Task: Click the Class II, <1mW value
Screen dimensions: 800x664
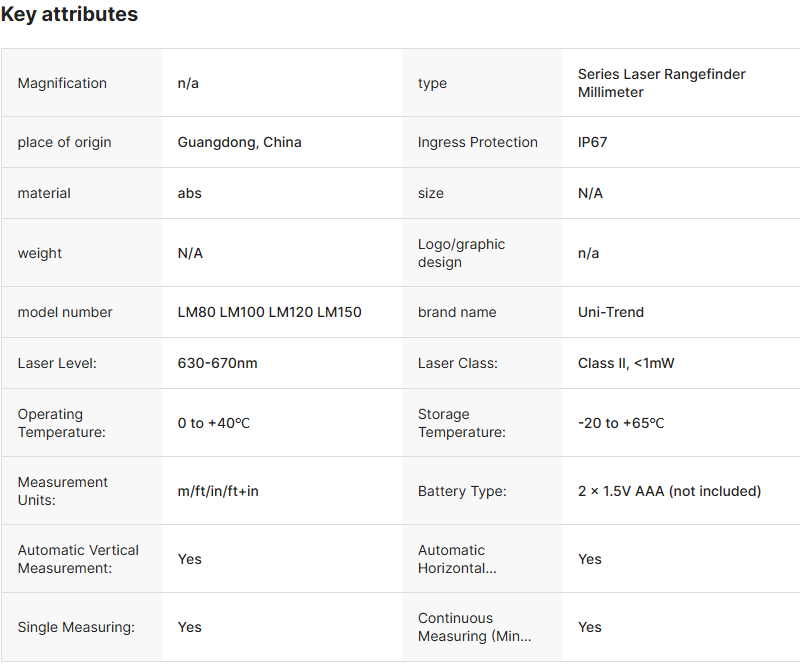Action: pyautogui.click(x=626, y=363)
